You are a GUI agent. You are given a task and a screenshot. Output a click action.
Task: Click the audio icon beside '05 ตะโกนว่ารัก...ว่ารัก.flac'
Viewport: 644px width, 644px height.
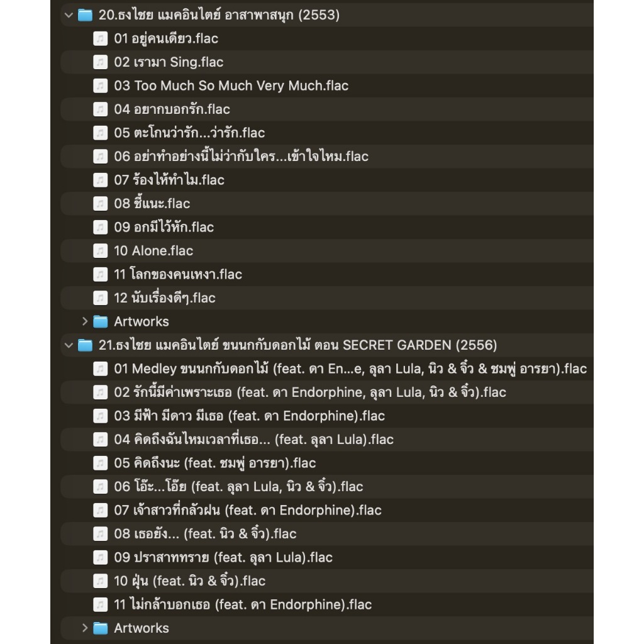click(100, 133)
